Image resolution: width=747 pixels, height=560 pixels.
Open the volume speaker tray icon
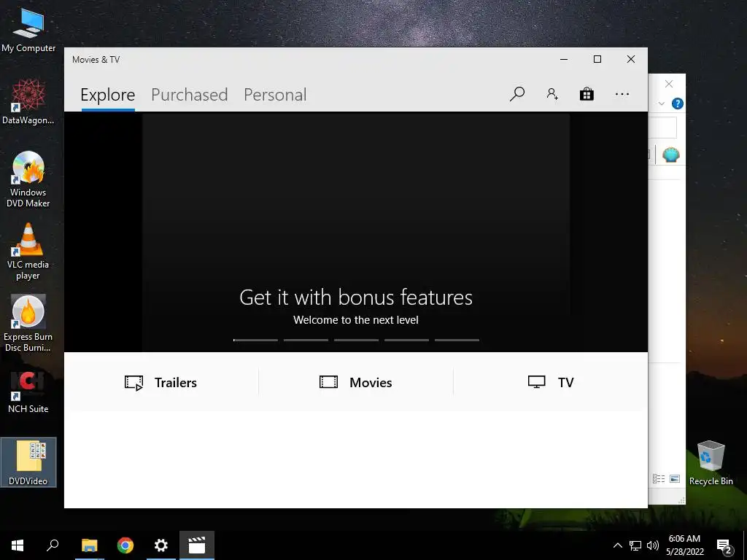(x=653, y=545)
